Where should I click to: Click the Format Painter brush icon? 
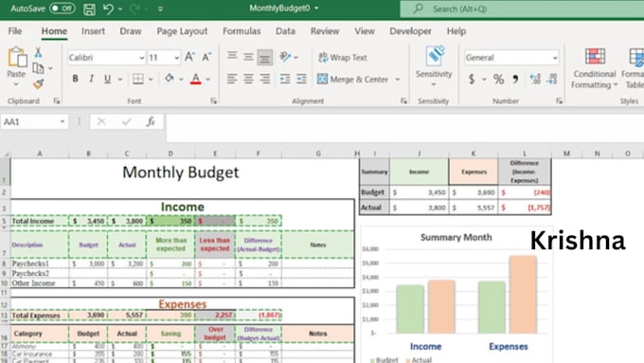click(x=38, y=83)
